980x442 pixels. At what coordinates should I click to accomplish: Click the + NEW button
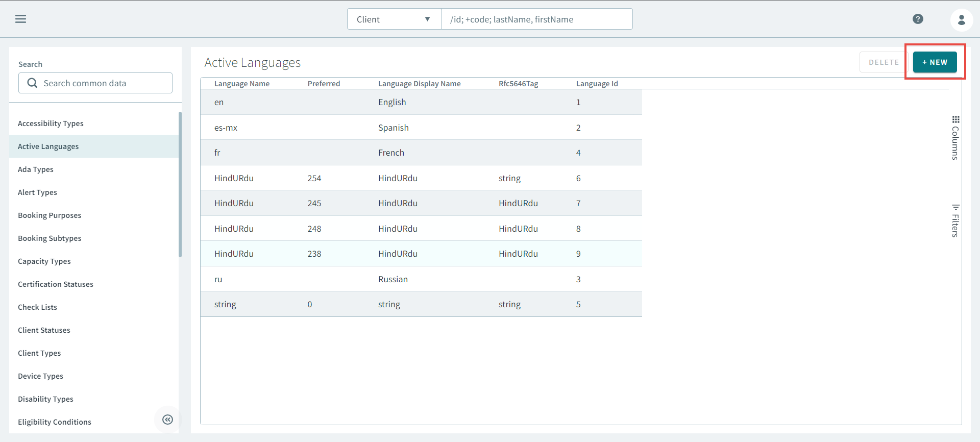pos(935,62)
